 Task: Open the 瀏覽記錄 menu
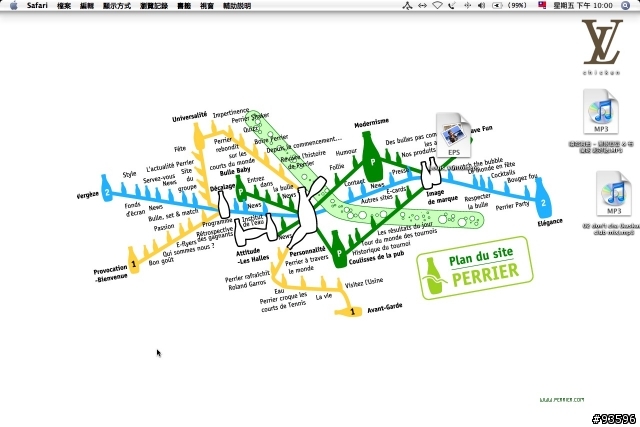[x=154, y=6]
